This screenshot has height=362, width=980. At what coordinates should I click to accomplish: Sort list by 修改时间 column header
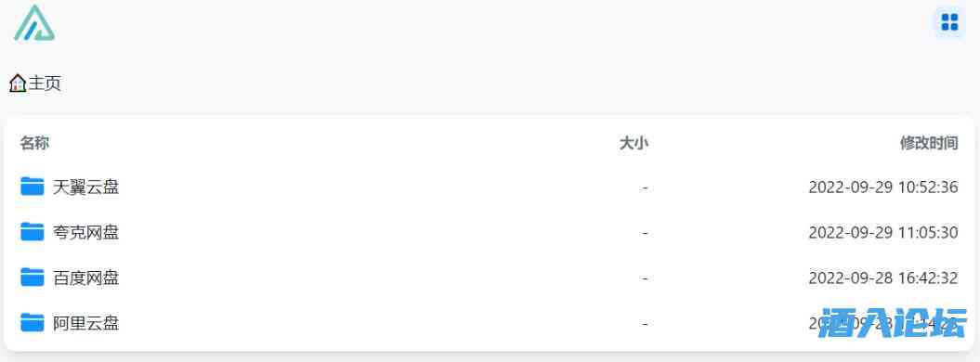929,143
